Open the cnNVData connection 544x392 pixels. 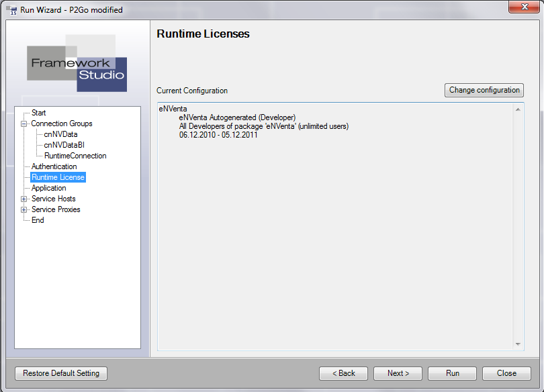pos(60,134)
